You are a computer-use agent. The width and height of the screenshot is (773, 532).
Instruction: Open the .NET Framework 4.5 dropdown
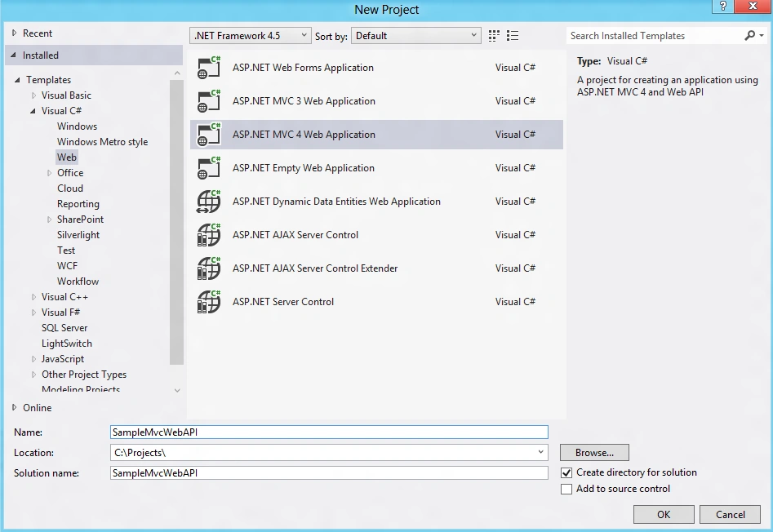(x=251, y=35)
